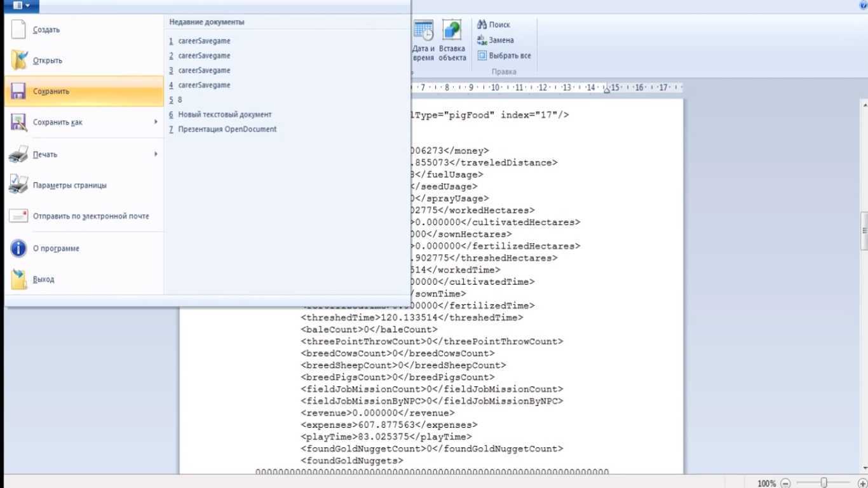
Task: Click the Выход exit icon
Action: coord(19,279)
